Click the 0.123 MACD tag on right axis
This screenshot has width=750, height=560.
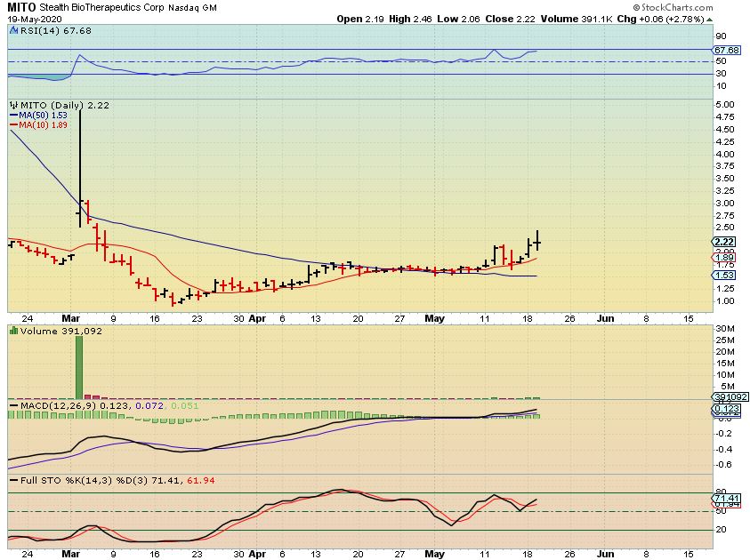pyautogui.click(x=727, y=409)
